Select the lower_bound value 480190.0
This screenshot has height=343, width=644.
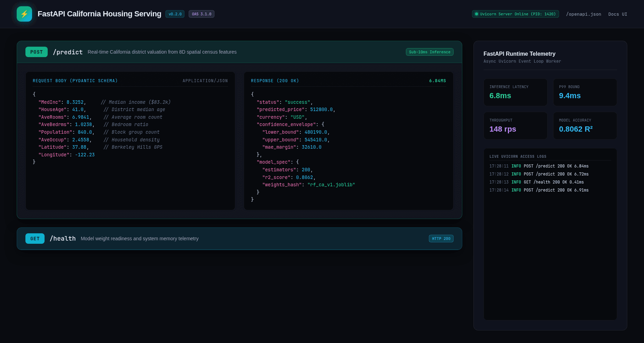pyautogui.click(x=316, y=132)
